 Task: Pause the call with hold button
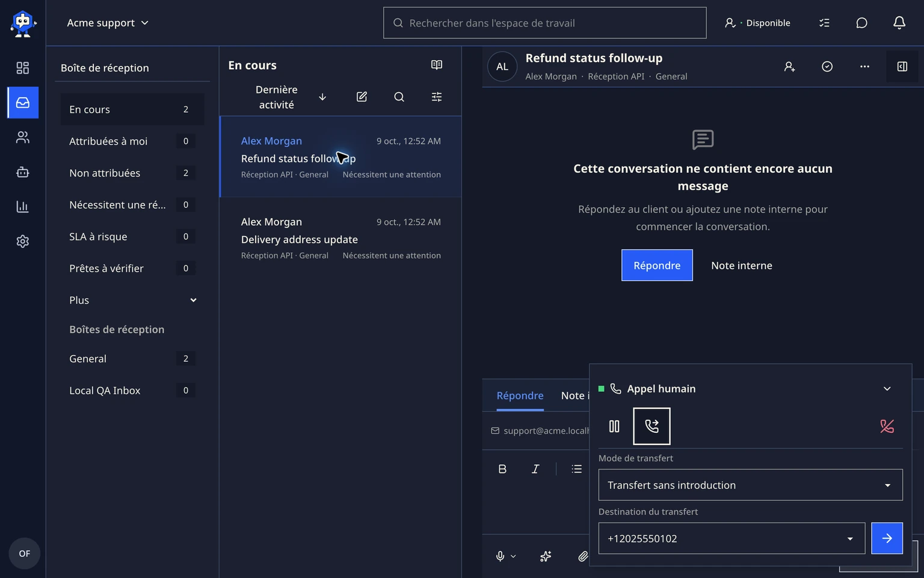coord(614,426)
